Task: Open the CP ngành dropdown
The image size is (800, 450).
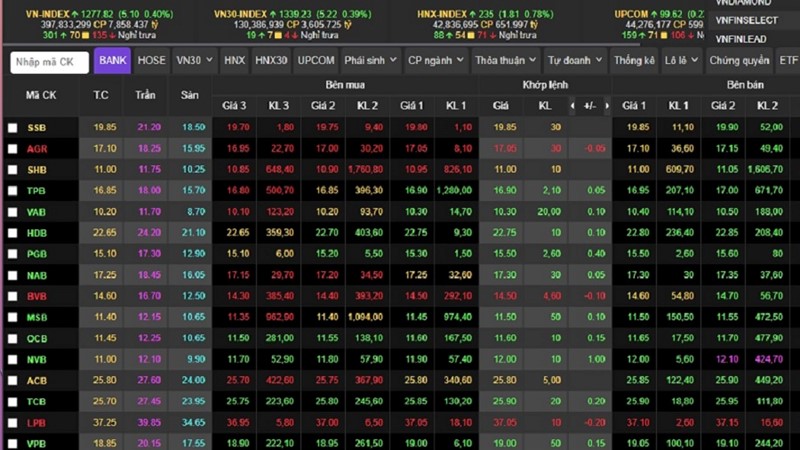Action: point(436,60)
